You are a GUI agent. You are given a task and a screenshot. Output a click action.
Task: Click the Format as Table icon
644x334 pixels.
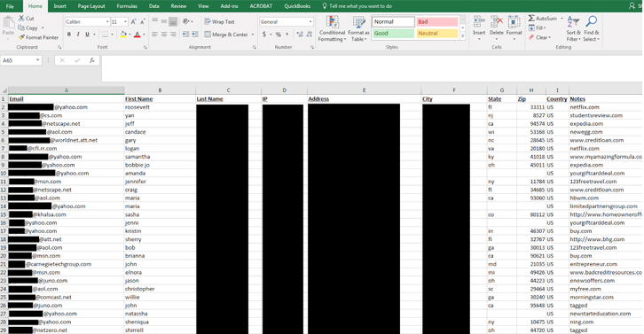click(x=358, y=28)
